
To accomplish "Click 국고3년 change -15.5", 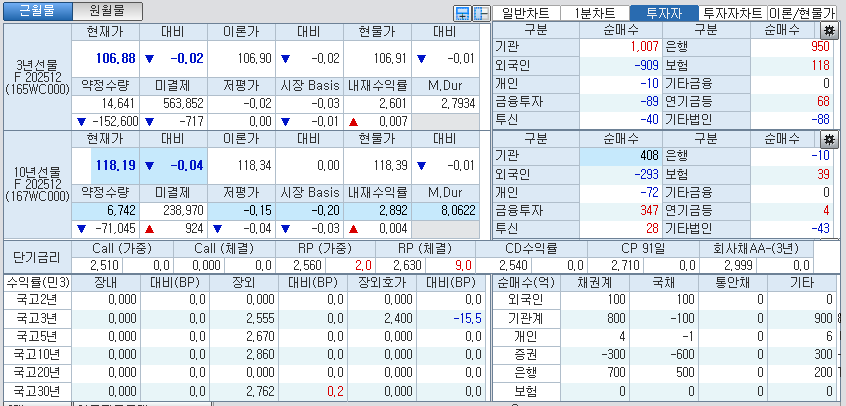I will [x=467, y=319].
